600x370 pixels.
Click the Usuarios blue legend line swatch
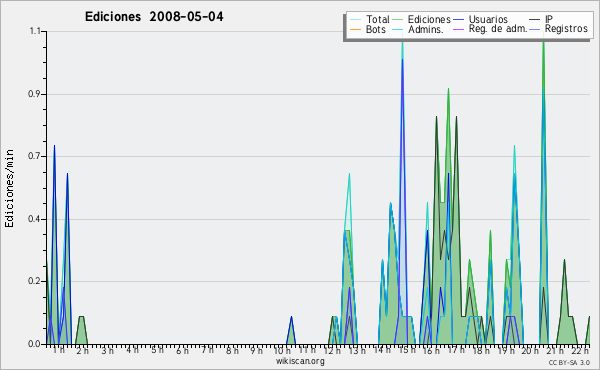(458, 20)
